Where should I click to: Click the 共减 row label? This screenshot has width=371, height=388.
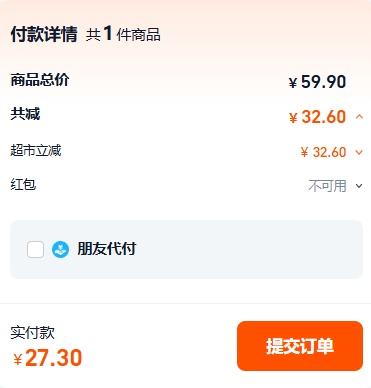(25, 114)
